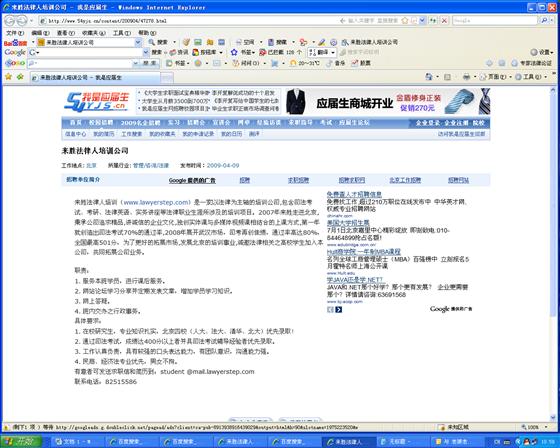Viewport: 560px width, 448px height.
Task: Click the 免费查人才招聘信息 ad link
Action: 354,194
